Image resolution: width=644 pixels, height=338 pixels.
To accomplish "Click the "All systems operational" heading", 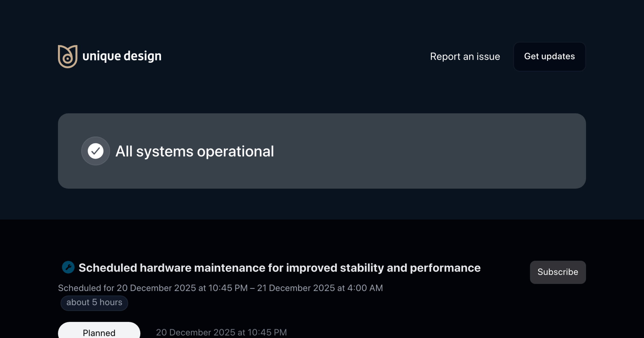I will coord(195,151).
